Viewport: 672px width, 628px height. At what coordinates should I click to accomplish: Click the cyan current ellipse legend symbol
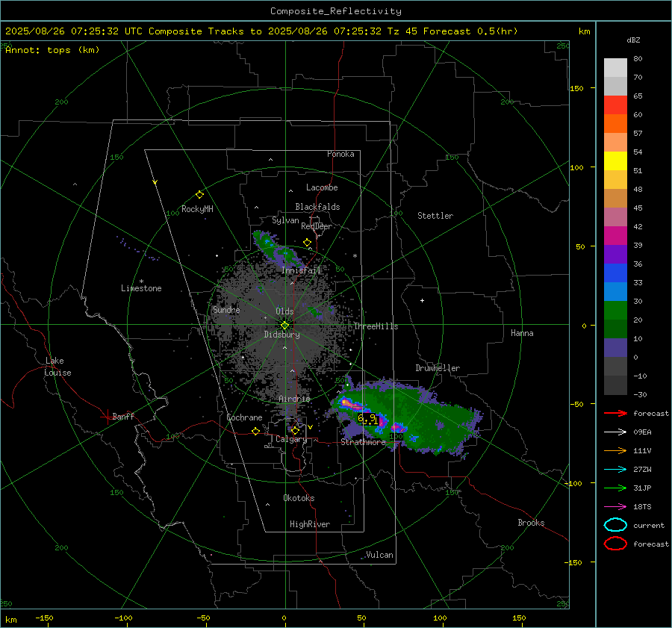pos(615,525)
